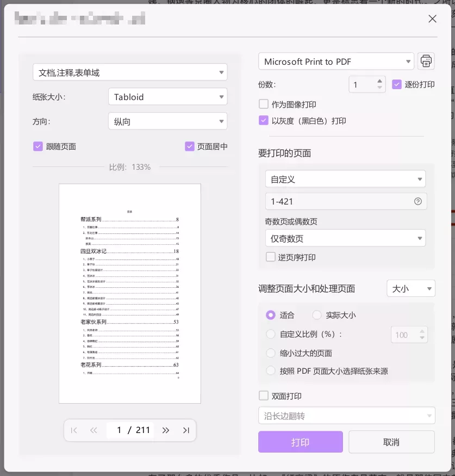Open 自定义 page range dropdown

pos(345,179)
